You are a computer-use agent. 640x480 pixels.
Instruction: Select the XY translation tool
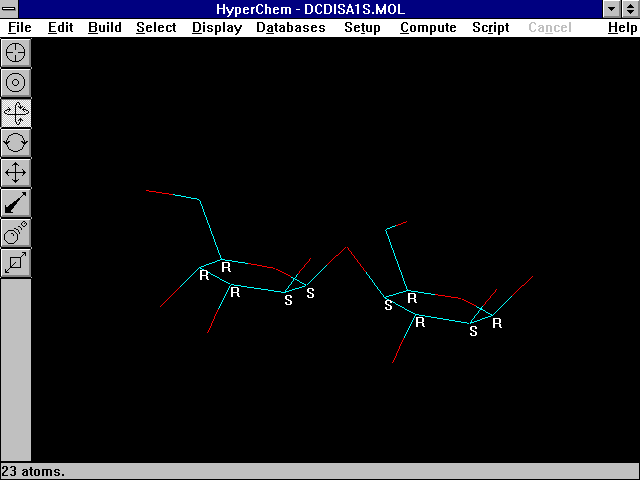16,172
